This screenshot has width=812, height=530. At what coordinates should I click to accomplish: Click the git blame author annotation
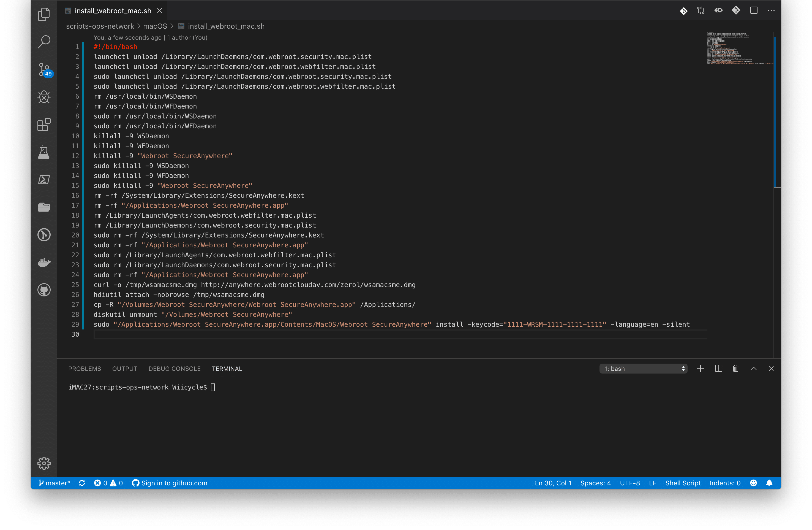151,37
